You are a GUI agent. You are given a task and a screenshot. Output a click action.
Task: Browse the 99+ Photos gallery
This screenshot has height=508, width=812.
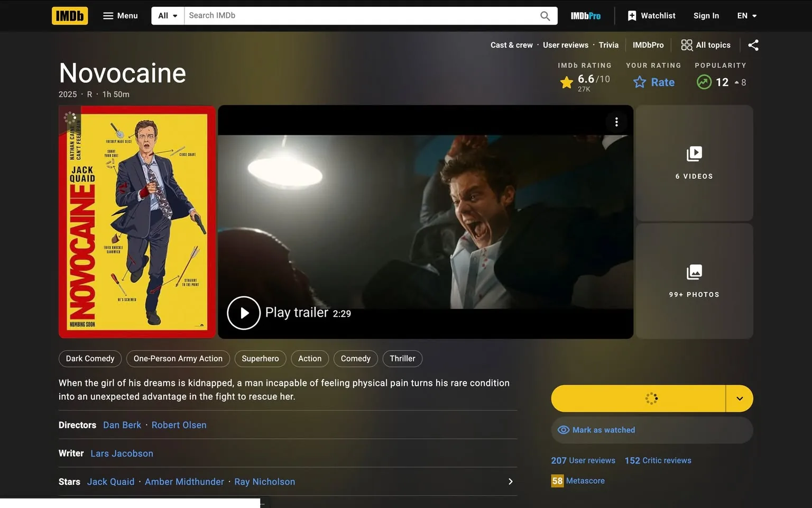[x=694, y=281]
